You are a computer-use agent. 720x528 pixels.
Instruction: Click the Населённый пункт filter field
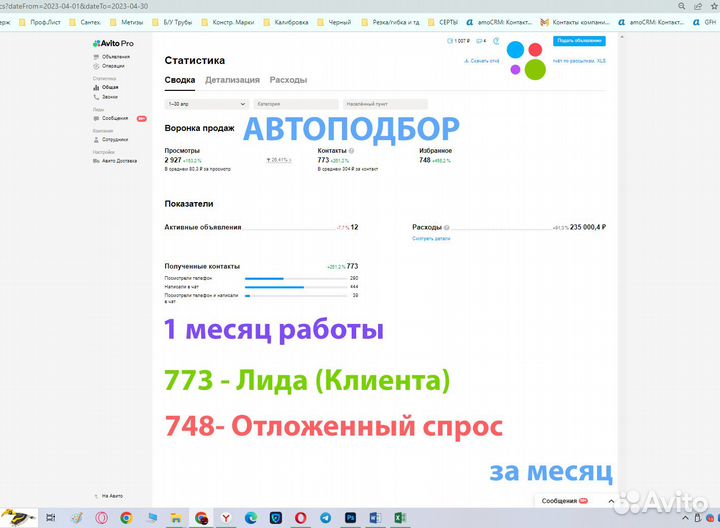[385, 104]
